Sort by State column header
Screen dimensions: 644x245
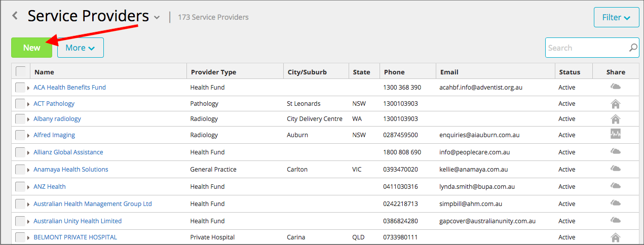coord(362,72)
